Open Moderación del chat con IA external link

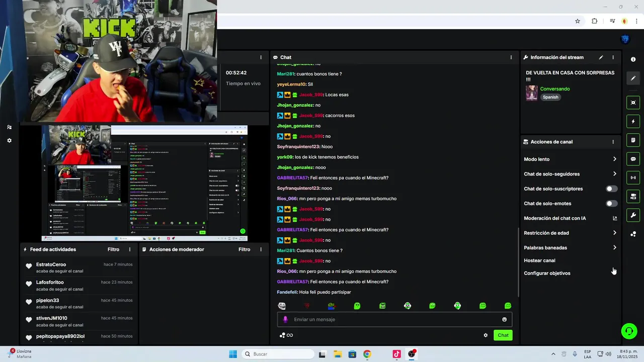tap(615, 218)
